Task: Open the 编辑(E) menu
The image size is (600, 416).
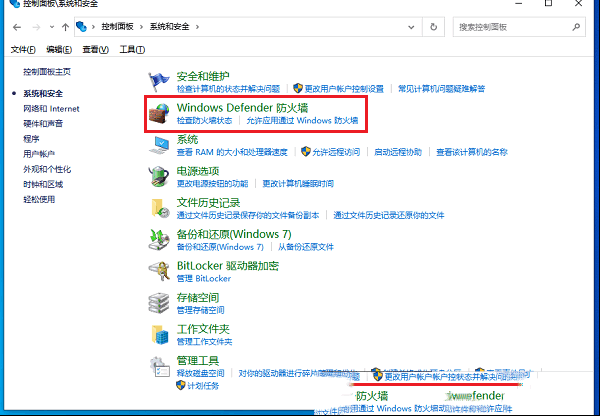Action: point(59,49)
